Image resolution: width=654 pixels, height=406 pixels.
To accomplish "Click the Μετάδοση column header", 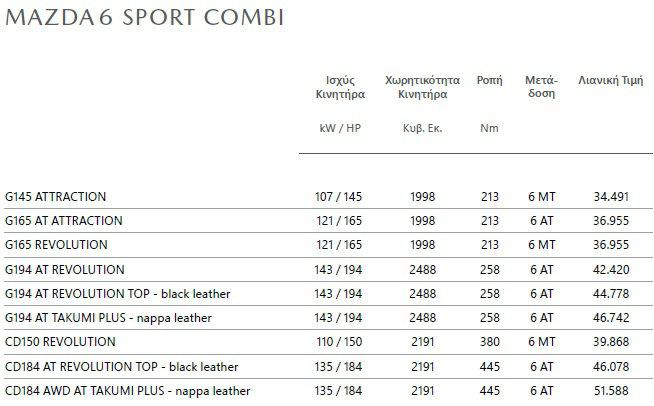I will [541, 86].
